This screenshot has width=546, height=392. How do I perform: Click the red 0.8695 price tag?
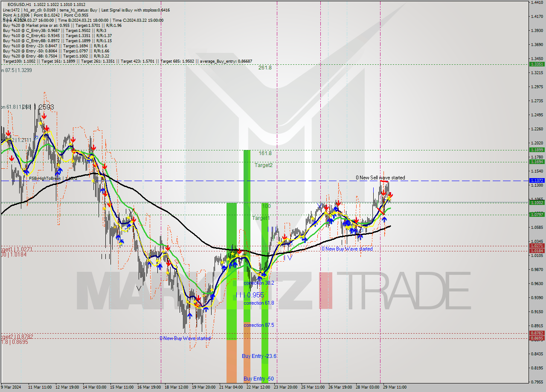point(536,338)
